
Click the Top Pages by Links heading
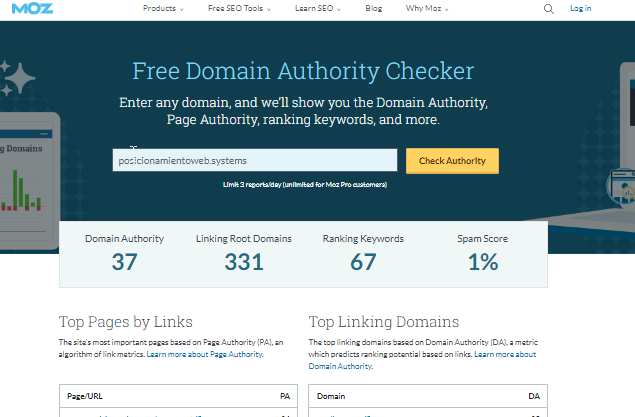126,322
